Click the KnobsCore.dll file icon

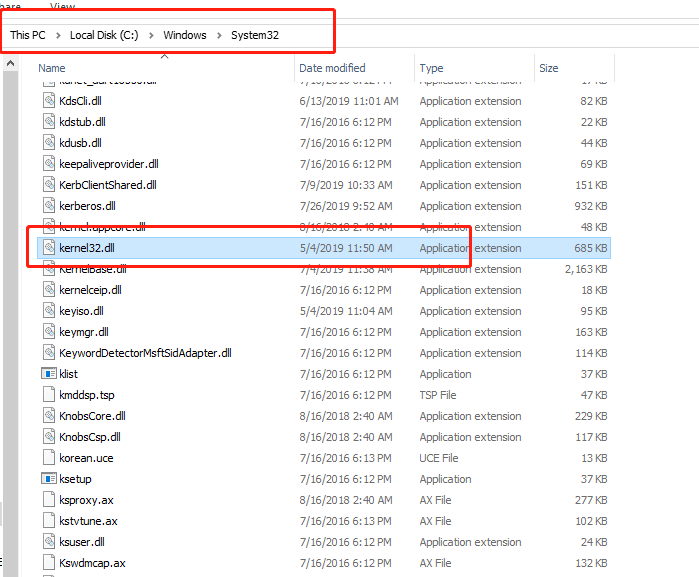coord(49,415)
